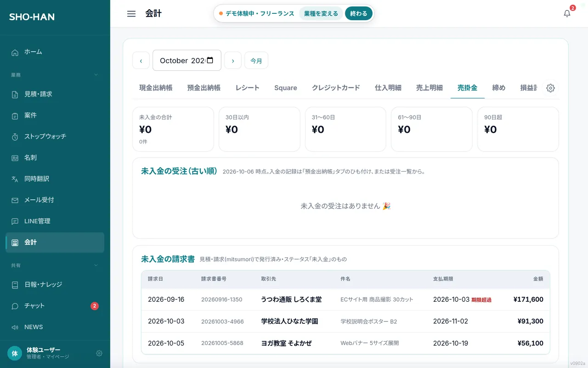Click the 案件 clipboard icon
The width and height of the screenshot is (588, 368).
tap(15, 116)
